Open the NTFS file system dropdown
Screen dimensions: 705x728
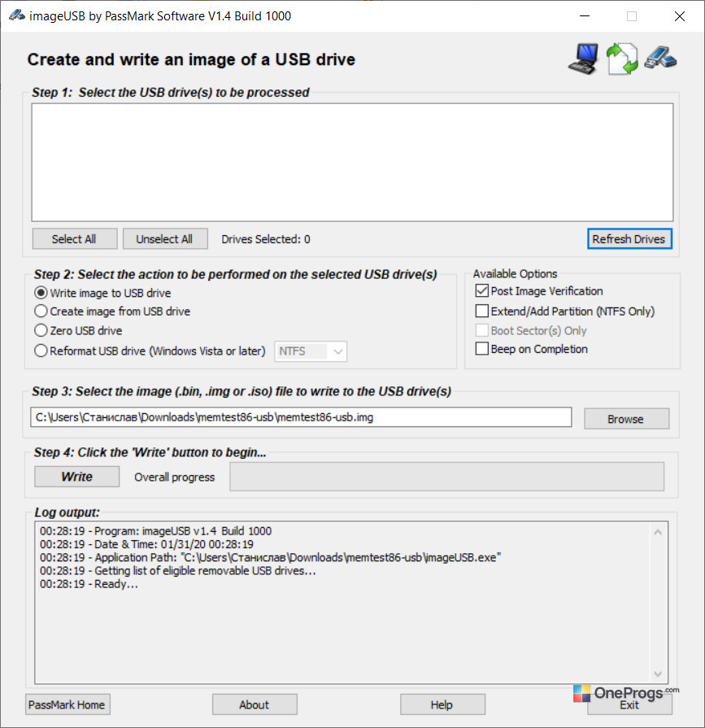(311, 351)
